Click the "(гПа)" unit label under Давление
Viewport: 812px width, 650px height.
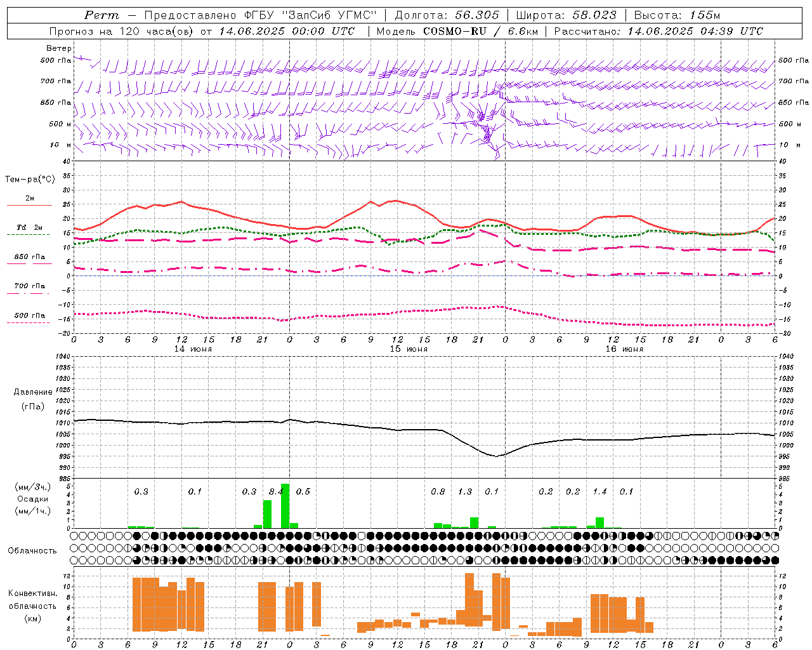(x=33, y=406)
